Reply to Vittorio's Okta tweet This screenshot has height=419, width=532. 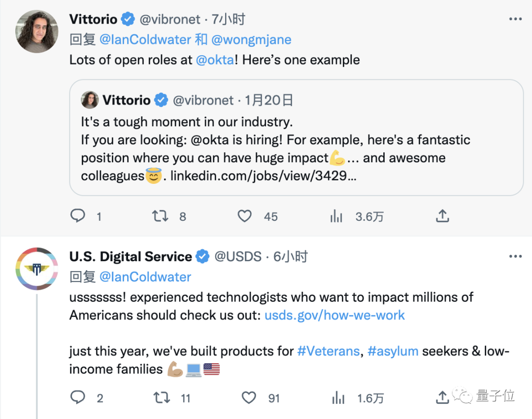[78, 216]
